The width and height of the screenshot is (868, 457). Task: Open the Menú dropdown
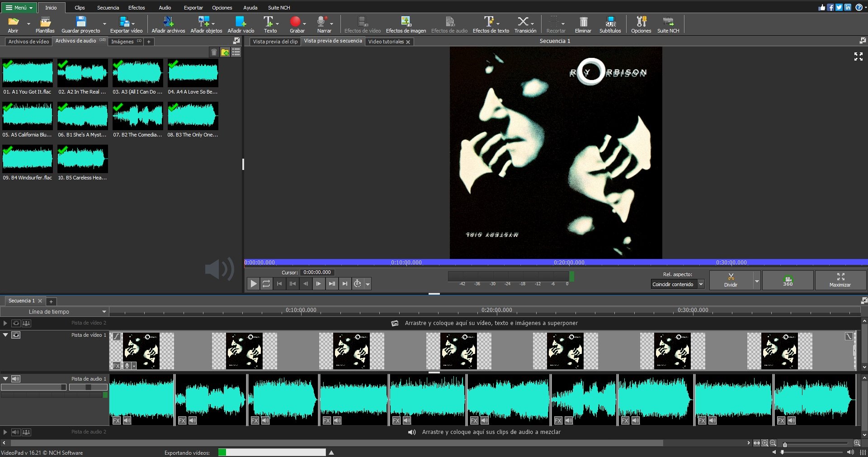coord(19,8)
